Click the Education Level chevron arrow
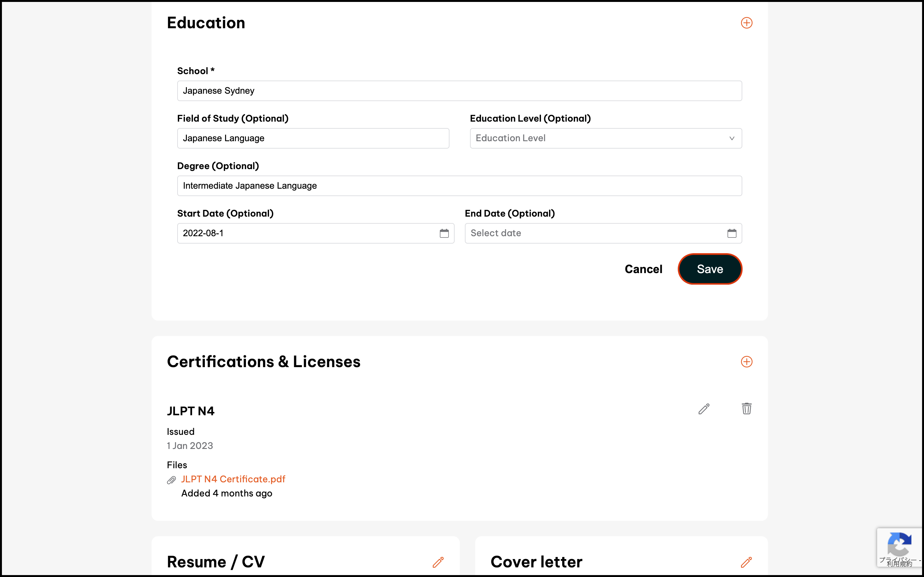This screenshot has width=924, height=577. [x=731, y=138]
